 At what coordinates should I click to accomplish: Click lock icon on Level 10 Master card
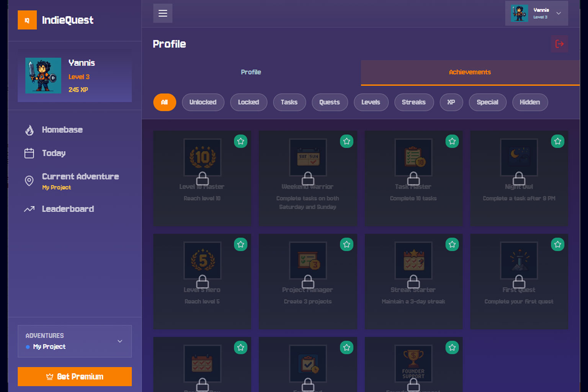[x=202, y=178]
